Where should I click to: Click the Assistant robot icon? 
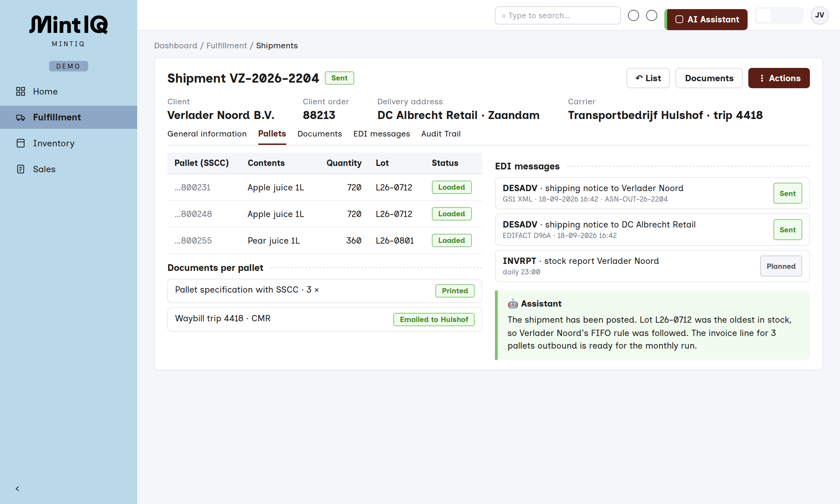(x=513, y=304)
